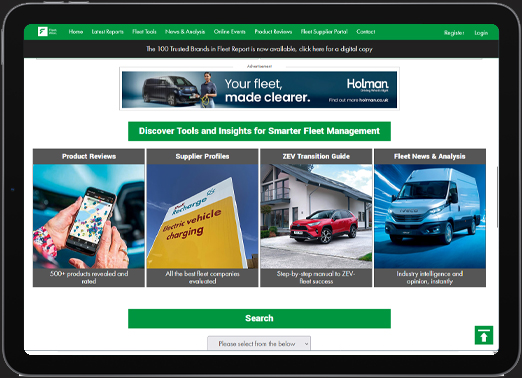Click the Fleet News & Analysis card title
The image size is (522, 378).
coord(430,156)
